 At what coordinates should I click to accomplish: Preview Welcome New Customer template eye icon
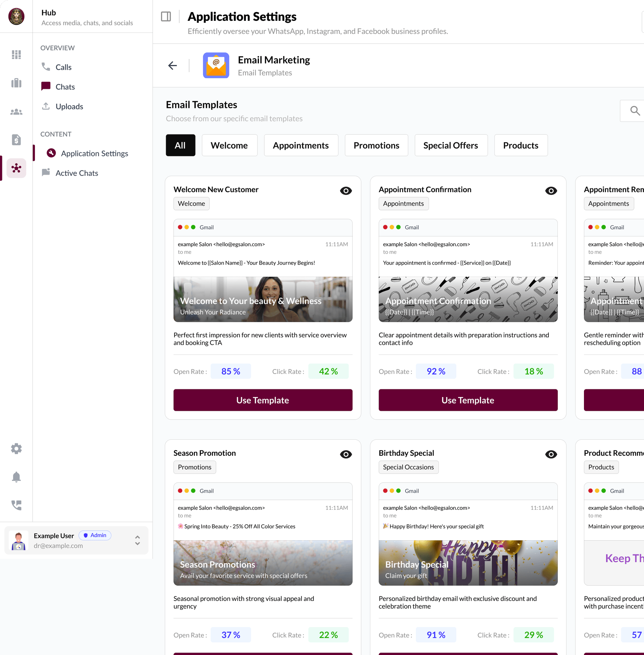(x=346, y=191)
